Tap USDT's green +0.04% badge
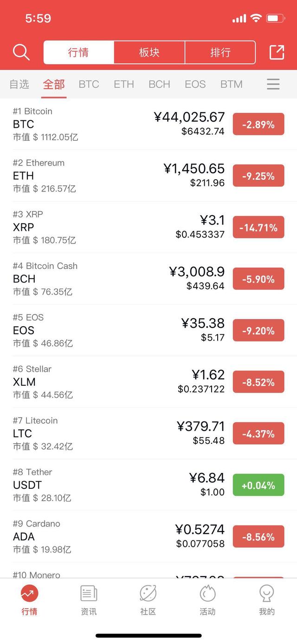Screen dimensions: 297x644 pos(258,485)
